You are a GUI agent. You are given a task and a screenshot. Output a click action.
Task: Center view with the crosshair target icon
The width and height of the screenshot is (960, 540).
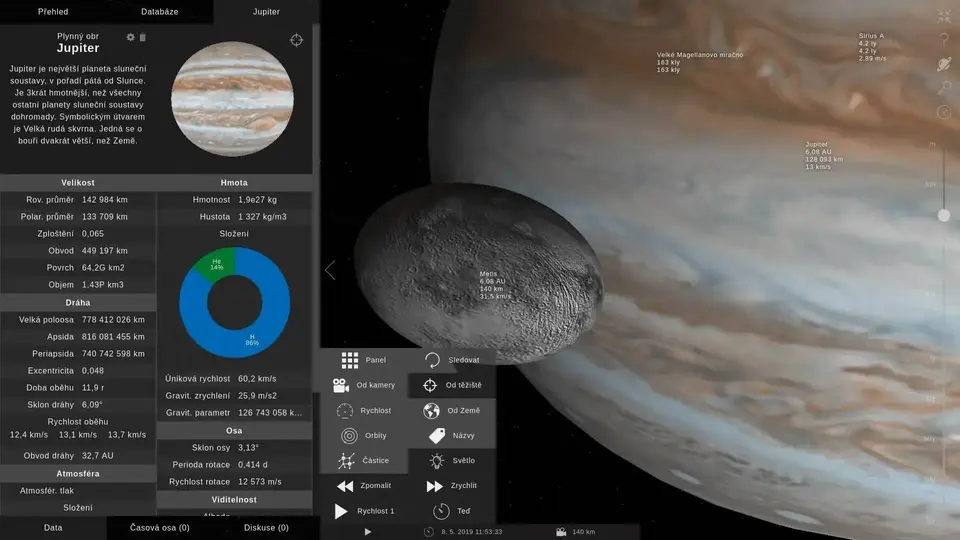coord(296,40)
